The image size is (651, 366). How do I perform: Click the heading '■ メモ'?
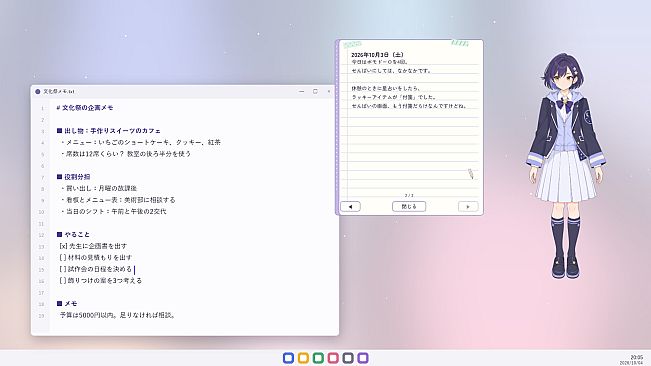pyautogui.click(x=67, y=304)
